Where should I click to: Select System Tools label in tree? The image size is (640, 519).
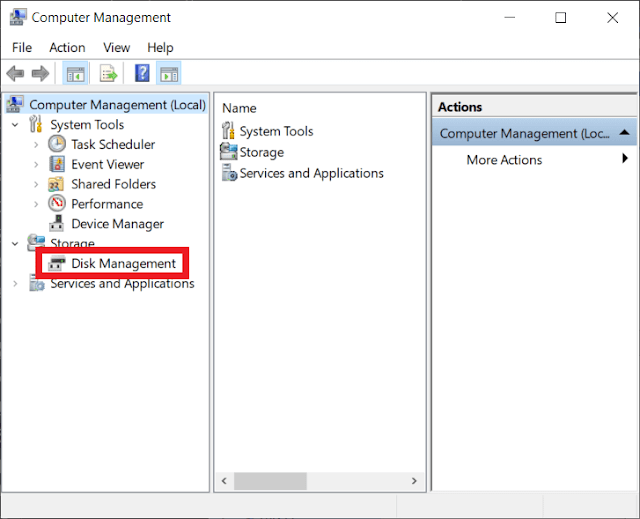tap(87, 124)
